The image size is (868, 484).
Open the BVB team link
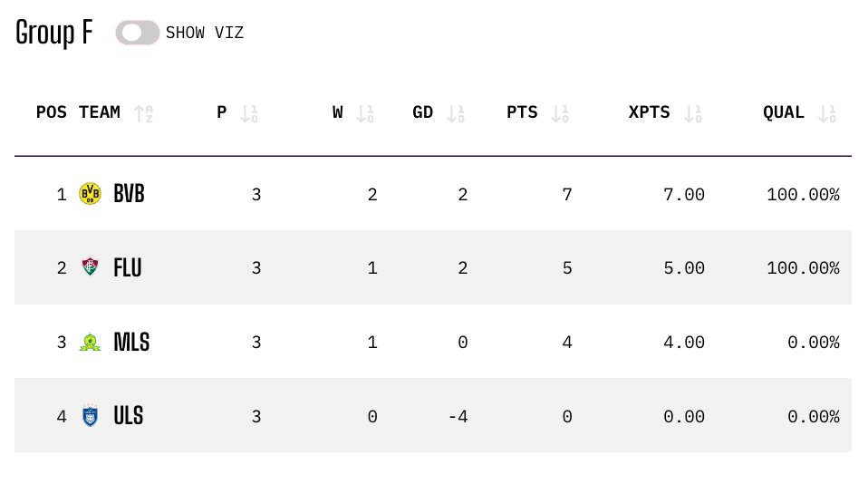click(x=129, y=194)
